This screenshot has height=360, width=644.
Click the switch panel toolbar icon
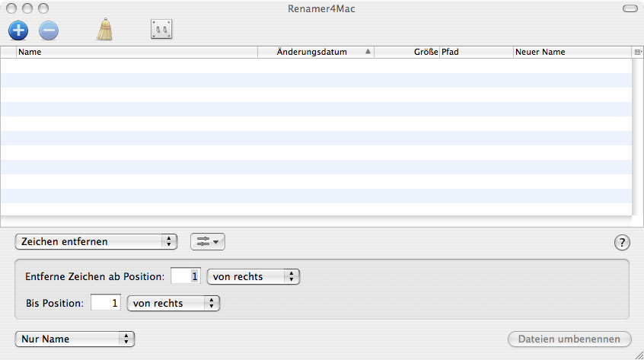pos(161,30)
